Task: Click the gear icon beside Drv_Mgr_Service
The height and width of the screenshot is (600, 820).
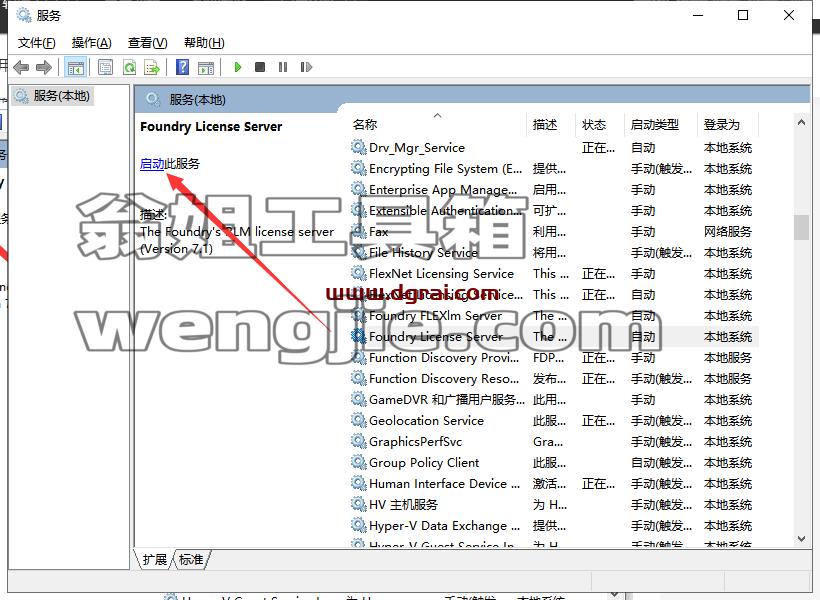Action: (358, 147)
